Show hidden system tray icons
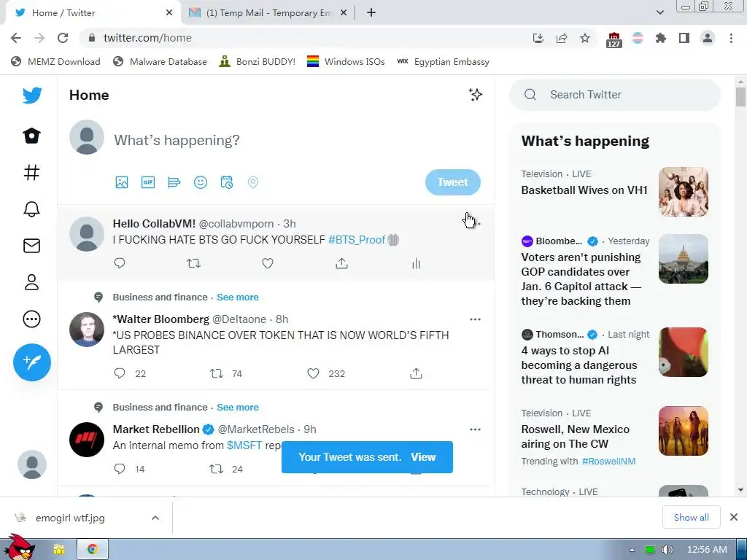The image size is (747, 560). pyautogui.click(x=632, y=550)
